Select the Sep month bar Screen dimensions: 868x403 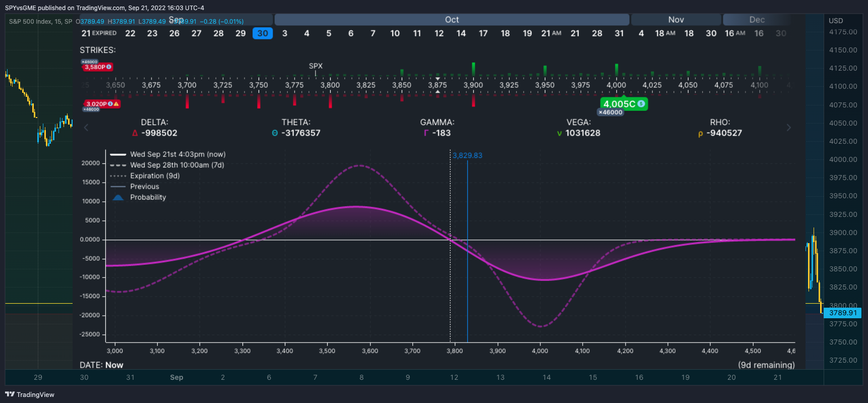pyautogui.click(x=176, y=20)
